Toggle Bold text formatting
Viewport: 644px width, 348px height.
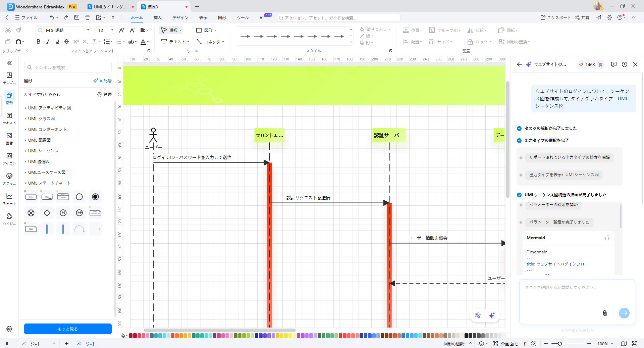(x=38, y=42)
